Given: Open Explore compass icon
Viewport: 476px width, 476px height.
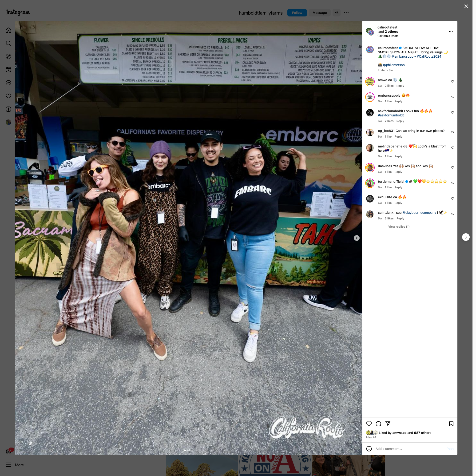Looking at the screenshot, I should 8,56.
